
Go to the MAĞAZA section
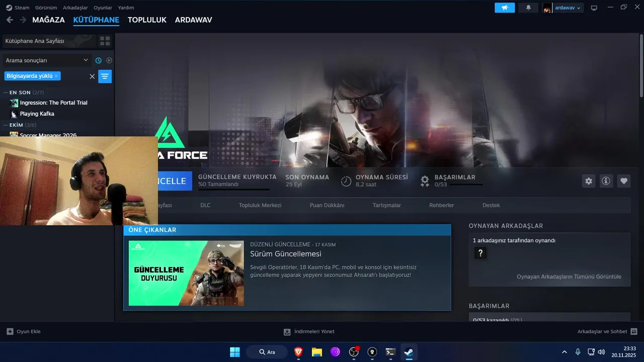tap(49, 20)
